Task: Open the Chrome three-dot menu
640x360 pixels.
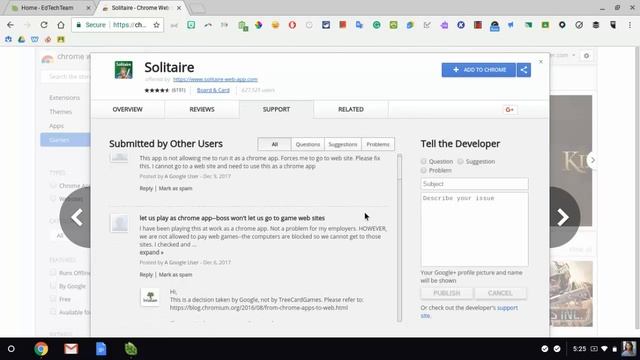Action: point(630,25)
